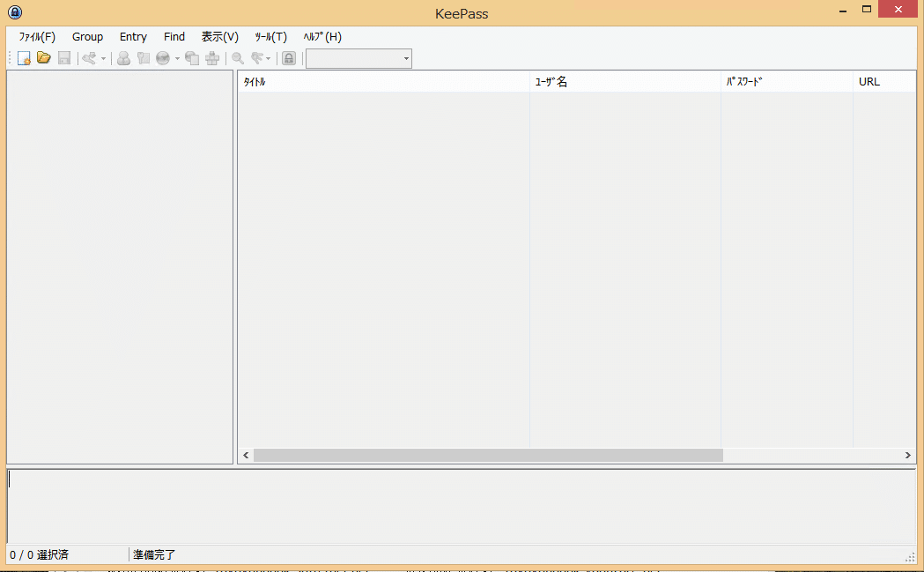Open the Group menu

88,36
